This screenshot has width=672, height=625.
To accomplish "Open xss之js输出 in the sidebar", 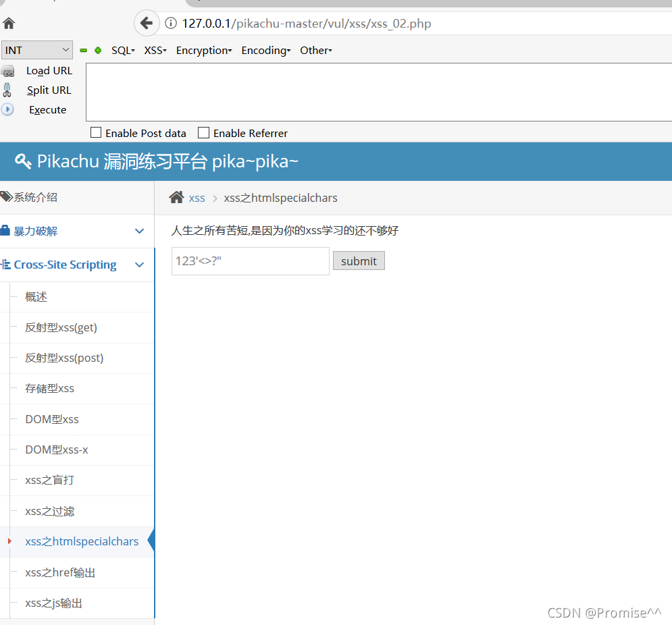I will pyautogui.click(x=53, y=603).
